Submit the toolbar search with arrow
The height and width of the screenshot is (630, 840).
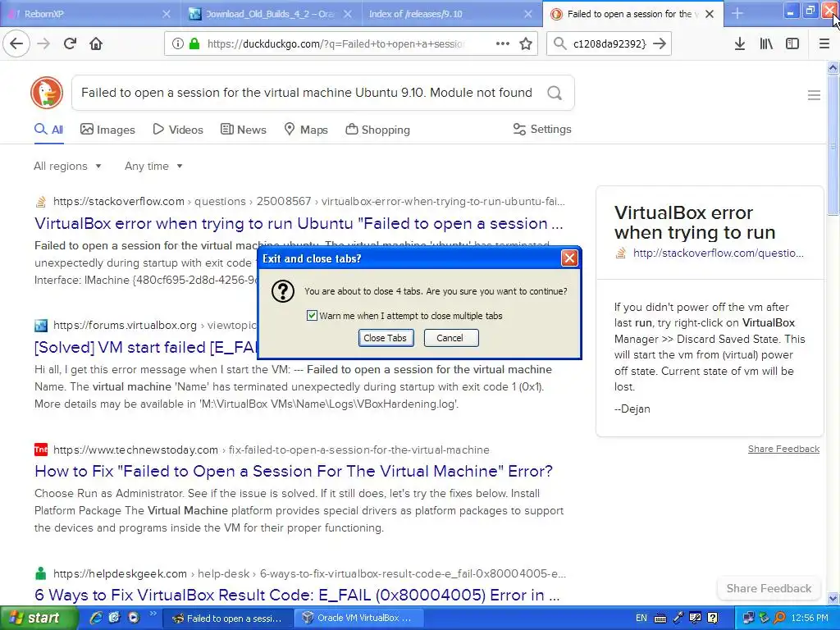(x=660, y=43)
